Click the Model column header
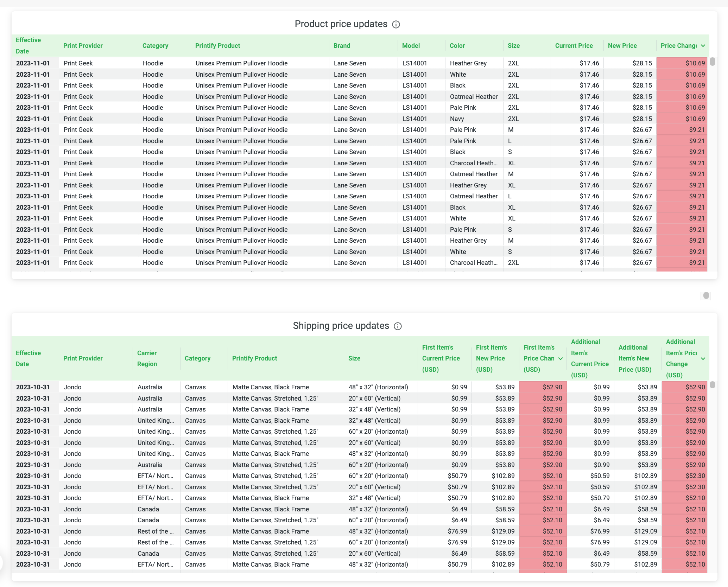Screen dimensions: 728x587 [411, 46]
